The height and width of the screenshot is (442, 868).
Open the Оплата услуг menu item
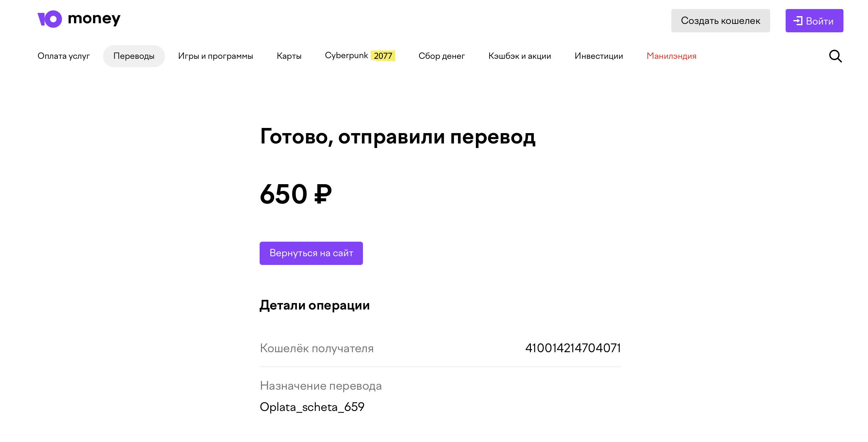tap(64, 56)
